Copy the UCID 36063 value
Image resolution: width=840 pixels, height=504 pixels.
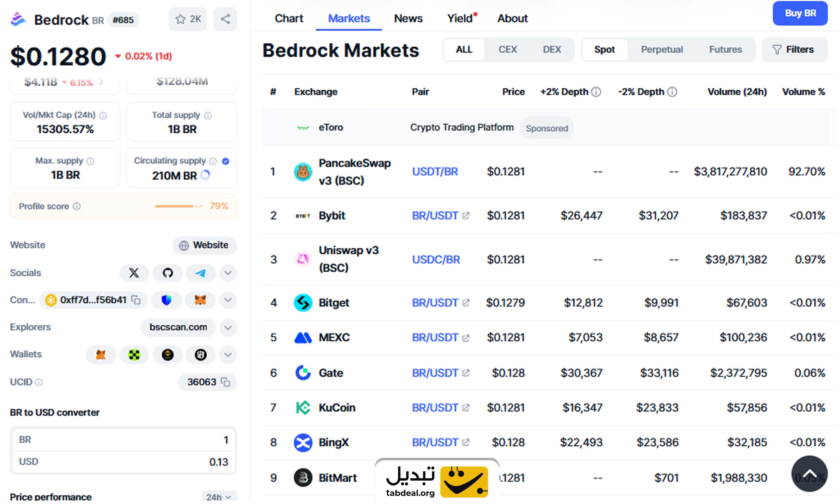(226, 383)
